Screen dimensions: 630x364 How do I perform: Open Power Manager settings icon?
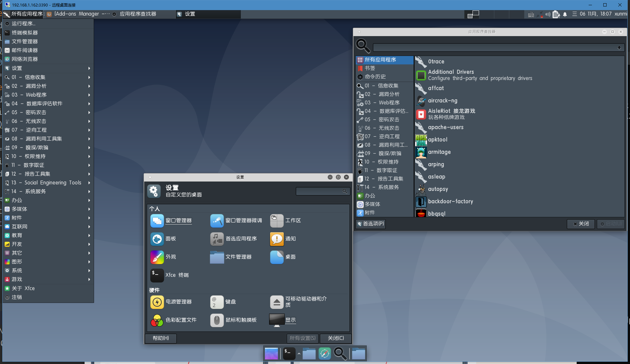click(157, 302)
